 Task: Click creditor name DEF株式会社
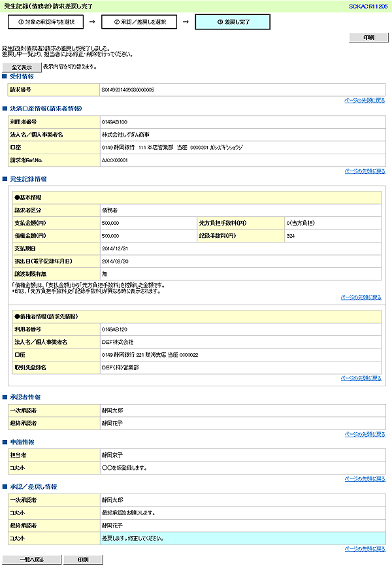tap(118, 342)
